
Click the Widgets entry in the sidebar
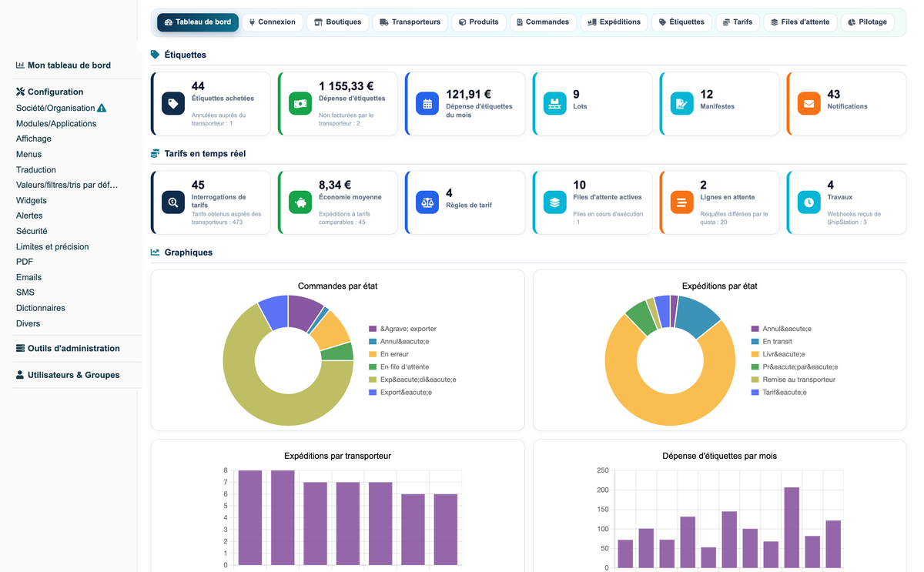coord(32,201)
